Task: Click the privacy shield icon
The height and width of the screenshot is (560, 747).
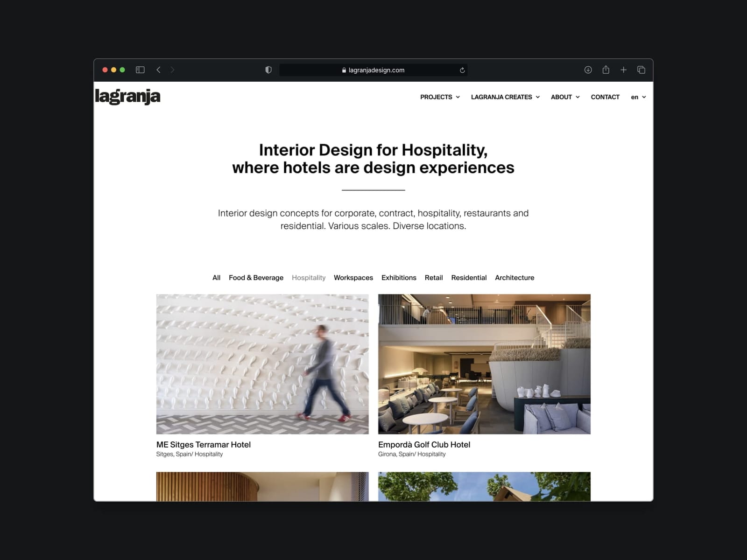Action: [x=268, y=70]
